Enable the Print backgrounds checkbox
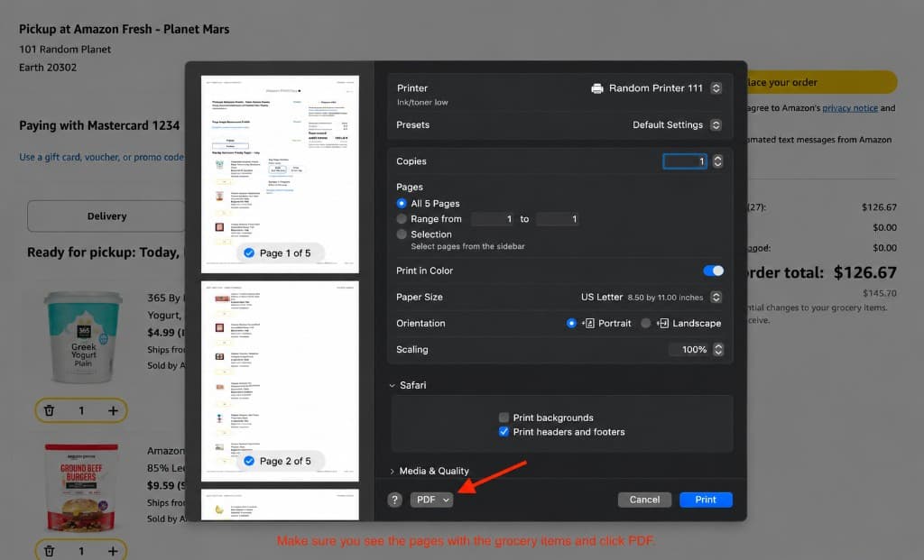924x560 pixels. point(504,418)
